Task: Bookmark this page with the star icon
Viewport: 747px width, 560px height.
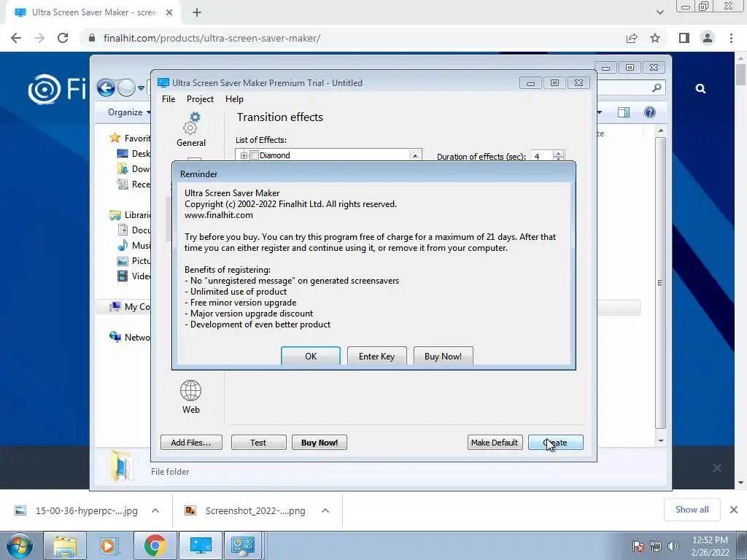Action: click(655, 38)
